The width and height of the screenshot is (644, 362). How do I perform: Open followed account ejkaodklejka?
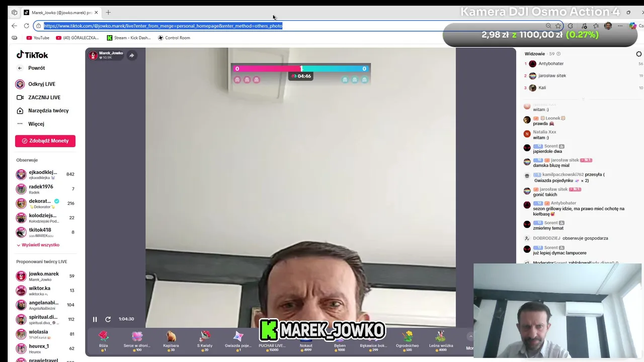(x=45, y=174)
